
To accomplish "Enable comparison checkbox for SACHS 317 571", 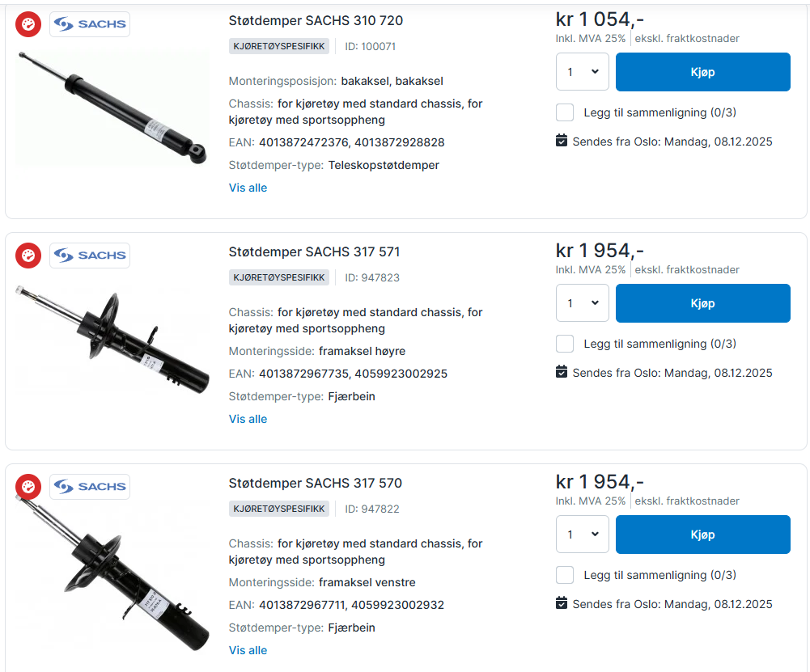I will (x=565, y=344).
